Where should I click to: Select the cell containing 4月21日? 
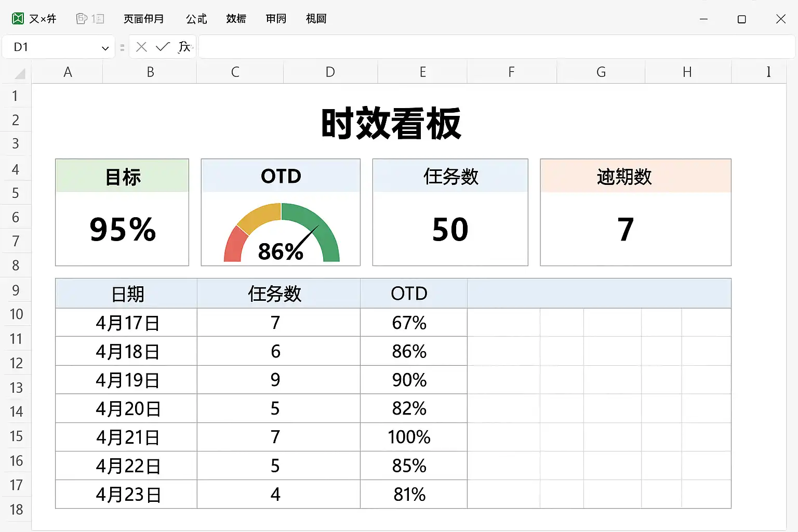click(127, 437)
